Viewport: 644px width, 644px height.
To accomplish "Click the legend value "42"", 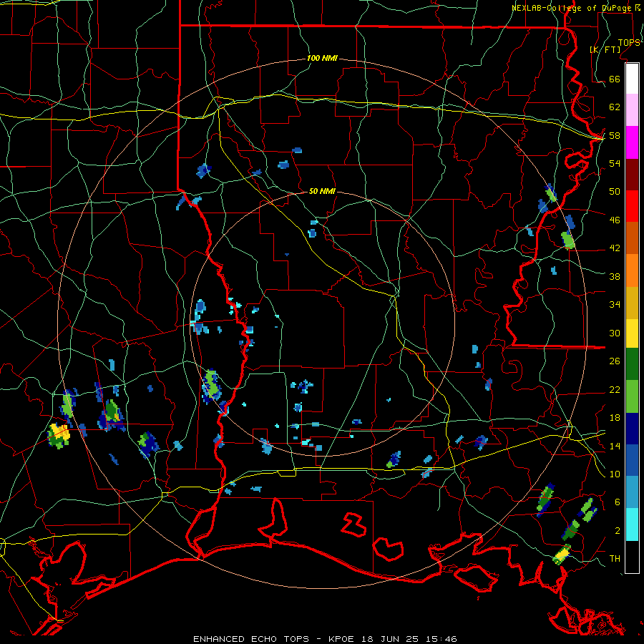I will (615, 248).
